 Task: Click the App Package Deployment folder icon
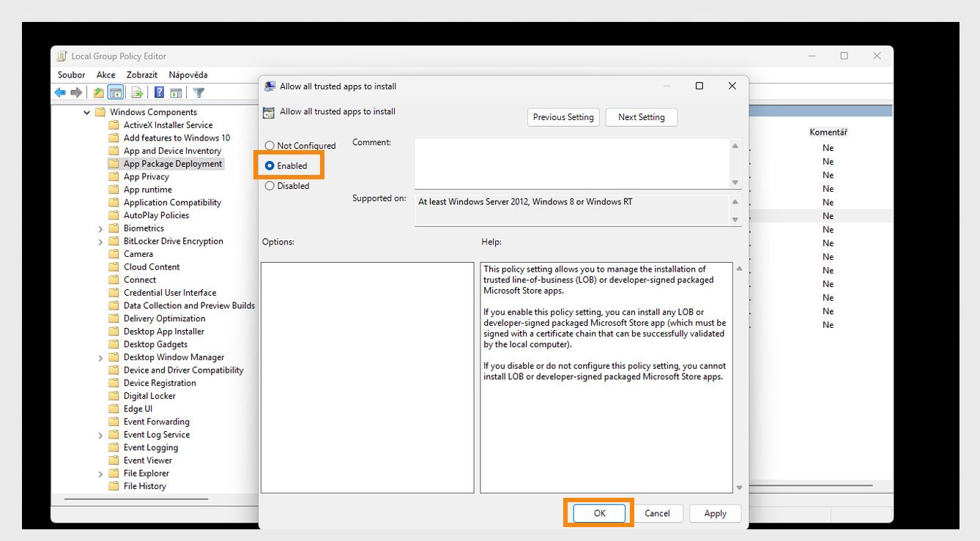click(114, 164)
